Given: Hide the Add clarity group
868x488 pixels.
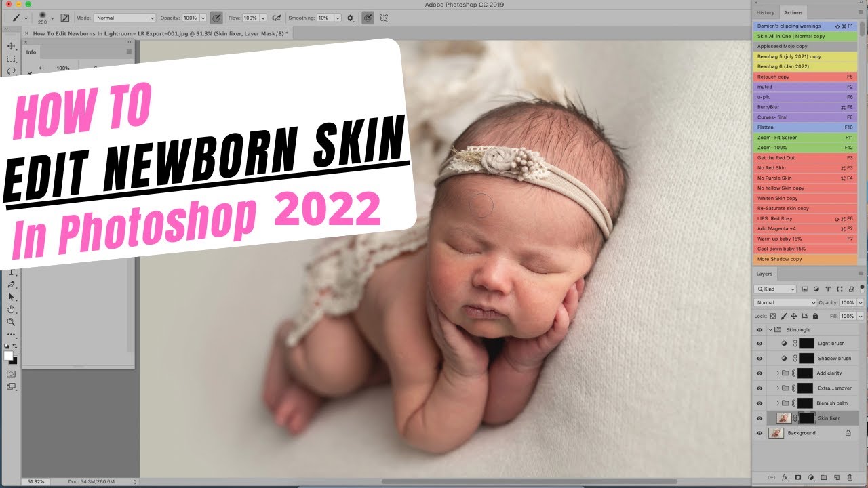Looking at the screenshot, I should point(759,373).
